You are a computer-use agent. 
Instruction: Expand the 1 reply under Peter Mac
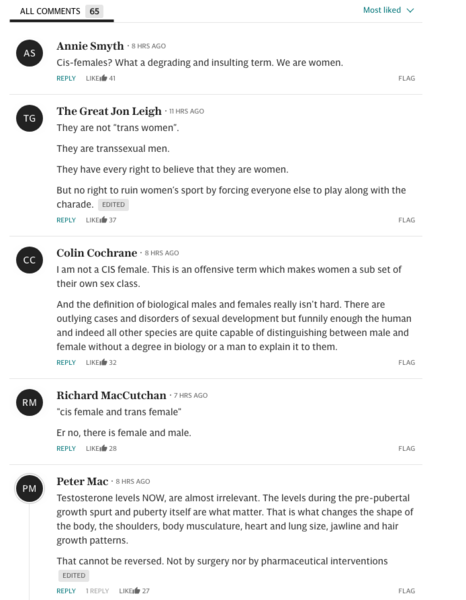coord(97,591)
